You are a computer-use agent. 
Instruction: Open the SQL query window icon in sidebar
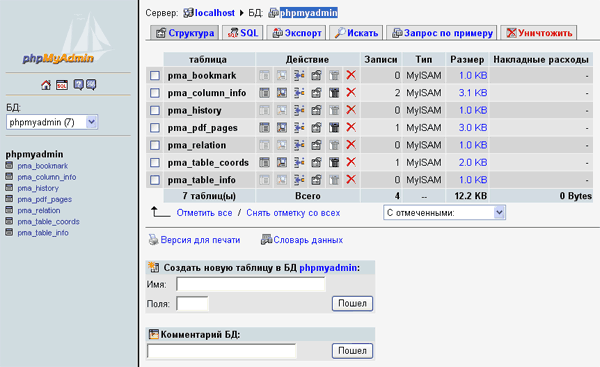(x=62, y=85)
